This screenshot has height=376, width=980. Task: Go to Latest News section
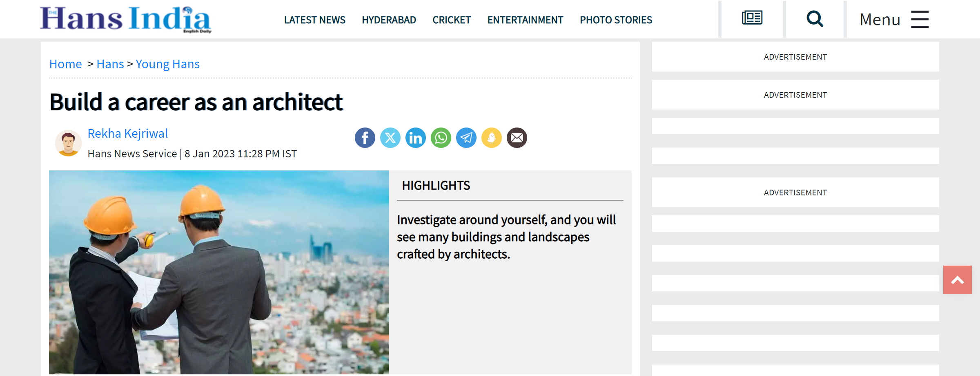click(x=315, y=20)
